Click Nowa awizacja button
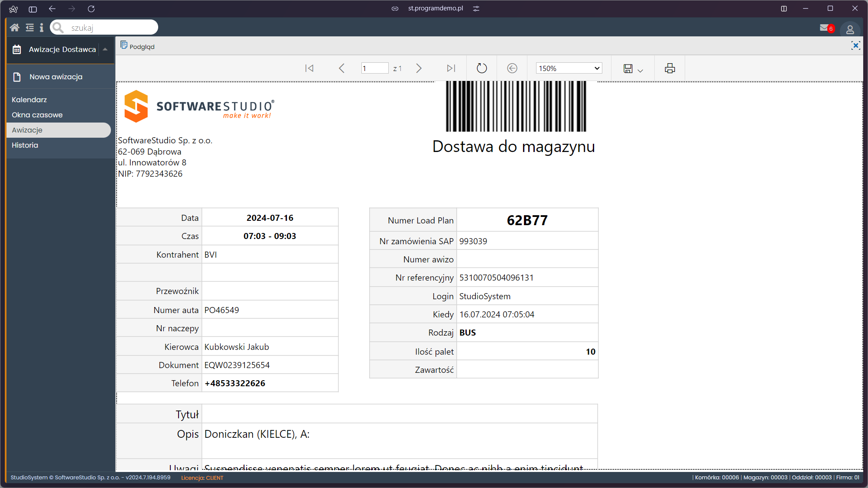Image resolution: width=868 pixels, height=488 pixels. click(x=56, y=77)
